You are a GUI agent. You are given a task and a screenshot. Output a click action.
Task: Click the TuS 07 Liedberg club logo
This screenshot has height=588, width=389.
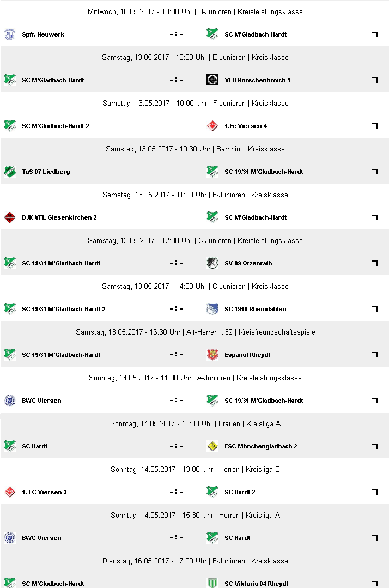pos(9,172)
